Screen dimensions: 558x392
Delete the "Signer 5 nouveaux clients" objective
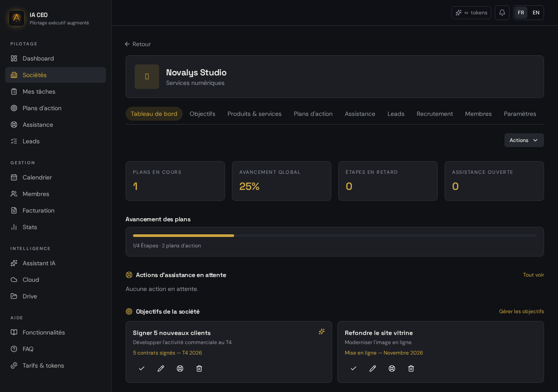pyautogui.click(x=199, y=368)
